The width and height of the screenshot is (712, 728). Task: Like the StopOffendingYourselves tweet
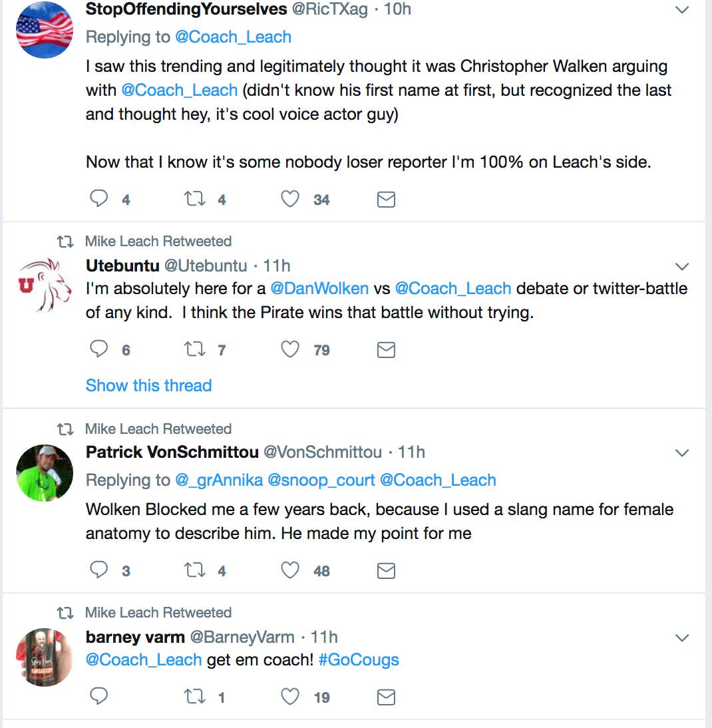pos(290,199)
